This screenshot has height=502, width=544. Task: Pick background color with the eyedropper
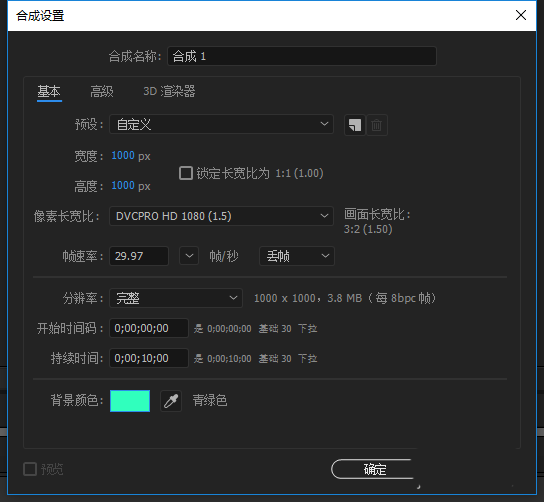point(171,401)
